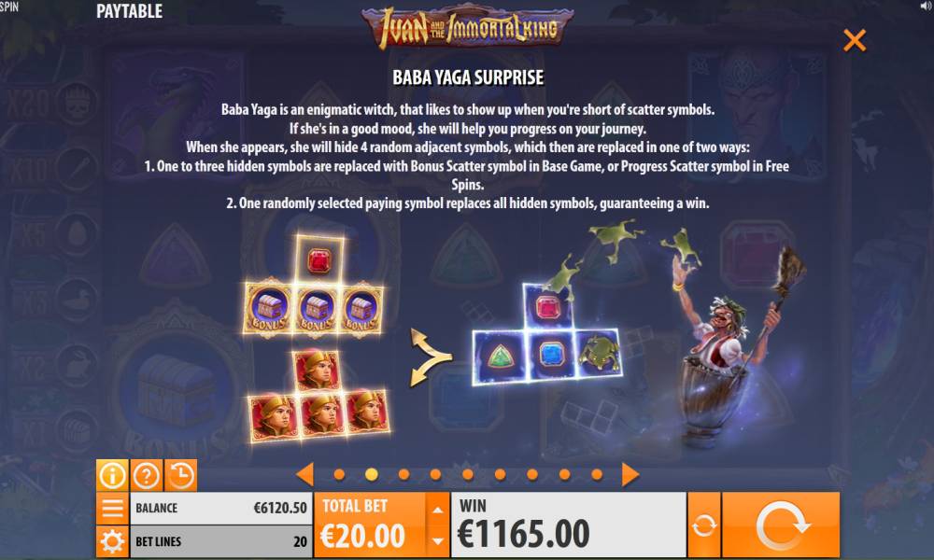Spin the reels with the spin button
Viewport: 934px width, 560px height.
[781, 525]
